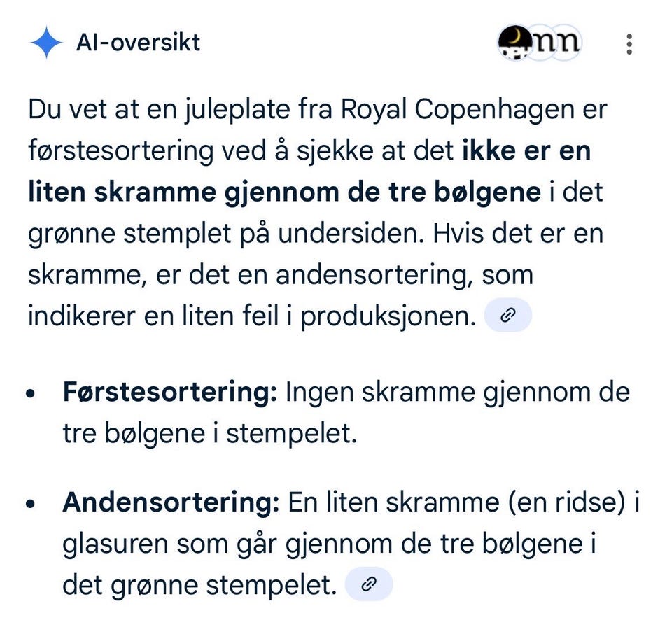Select the blue four-pointed star logo

(45, 42)
